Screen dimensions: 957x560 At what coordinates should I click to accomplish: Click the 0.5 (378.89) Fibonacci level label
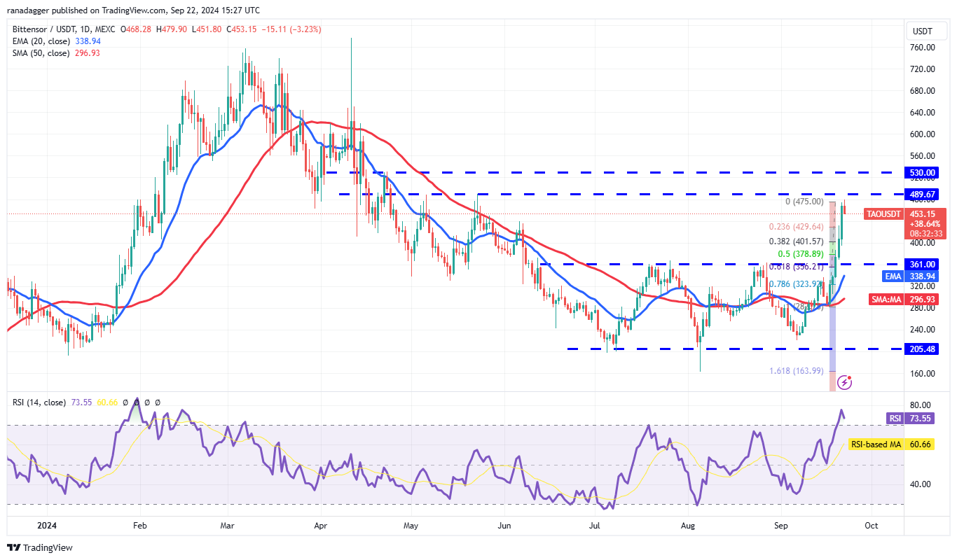(799, 254)
